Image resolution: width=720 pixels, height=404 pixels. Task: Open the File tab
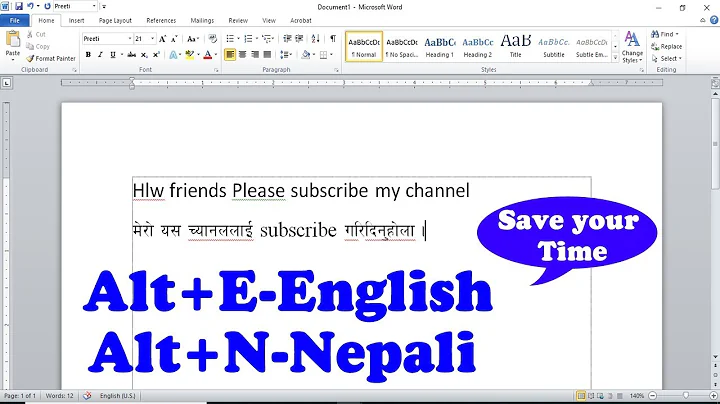(15, 20)
